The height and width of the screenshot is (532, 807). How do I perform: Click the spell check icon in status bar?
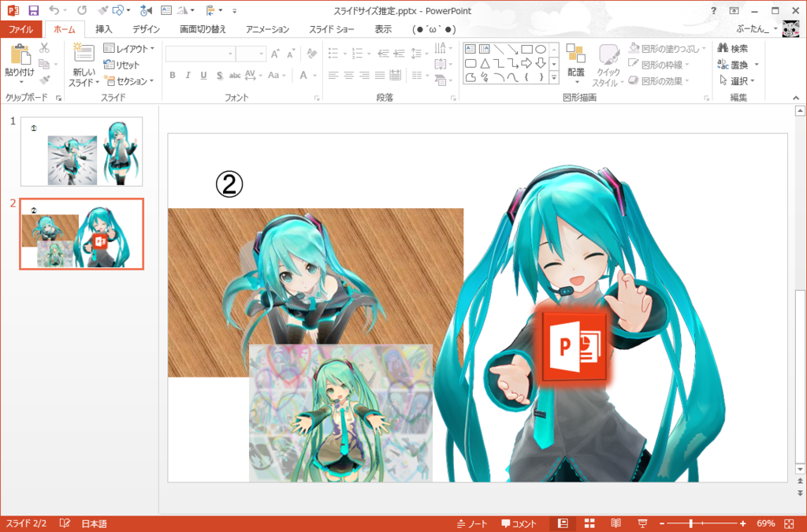65,524
